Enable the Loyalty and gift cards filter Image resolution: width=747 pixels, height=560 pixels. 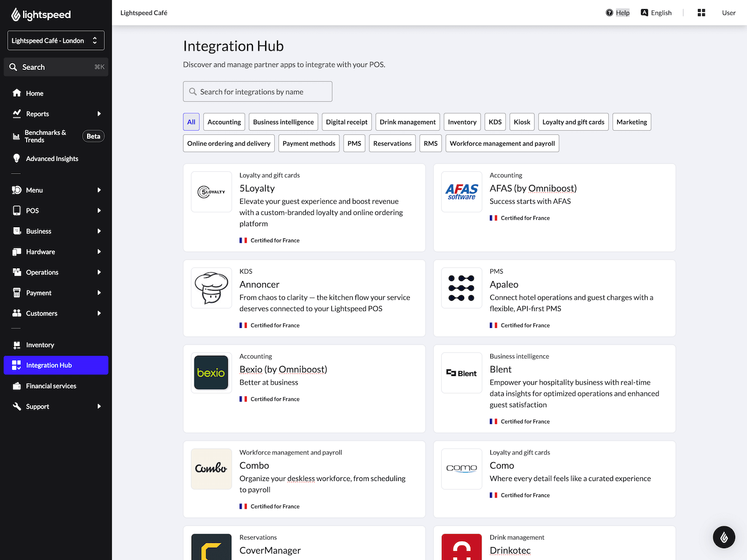573,122
